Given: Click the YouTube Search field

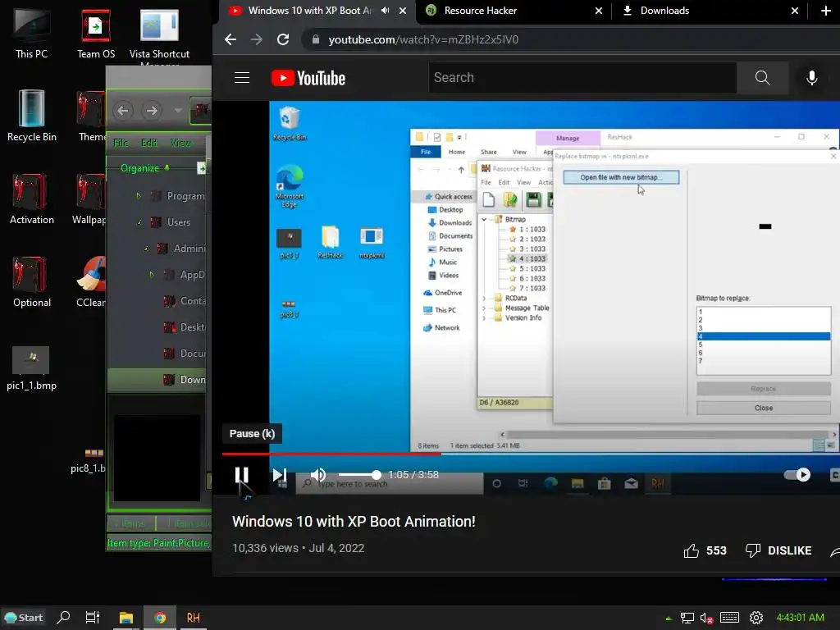Looking at the screenshot, I should click(x=582, y=78).
